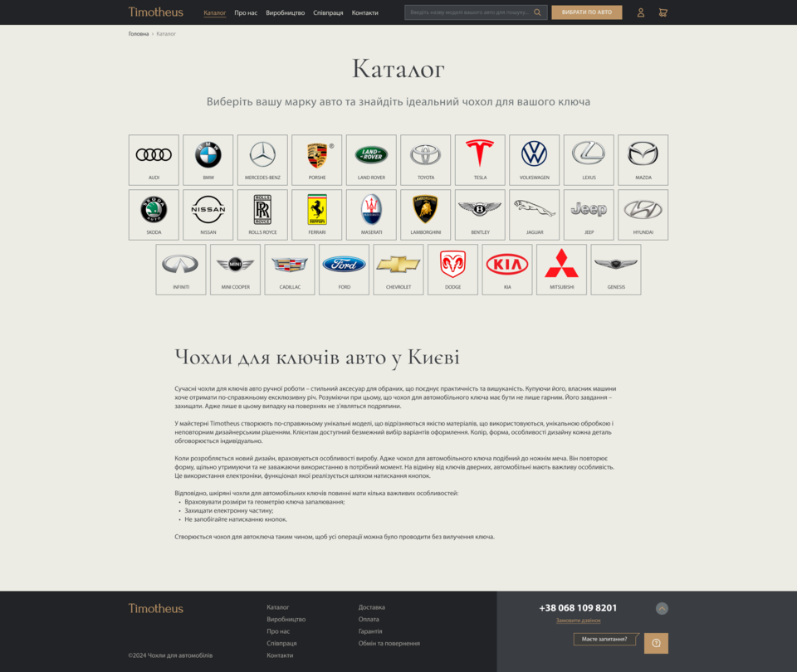Choose the Mitsubishi logo tile
Image resolution: width=797 pixels, height=672 pixels.
(x=562, y=270)
